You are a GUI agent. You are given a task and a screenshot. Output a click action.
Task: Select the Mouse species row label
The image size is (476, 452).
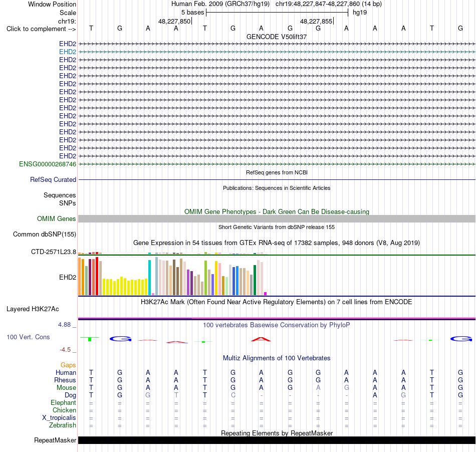(x=66, y=388)
